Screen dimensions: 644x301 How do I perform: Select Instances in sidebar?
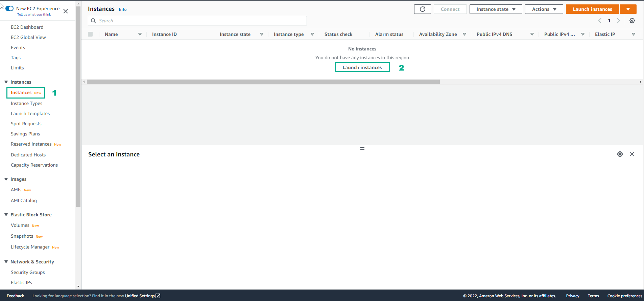click(x=21, y=92)
